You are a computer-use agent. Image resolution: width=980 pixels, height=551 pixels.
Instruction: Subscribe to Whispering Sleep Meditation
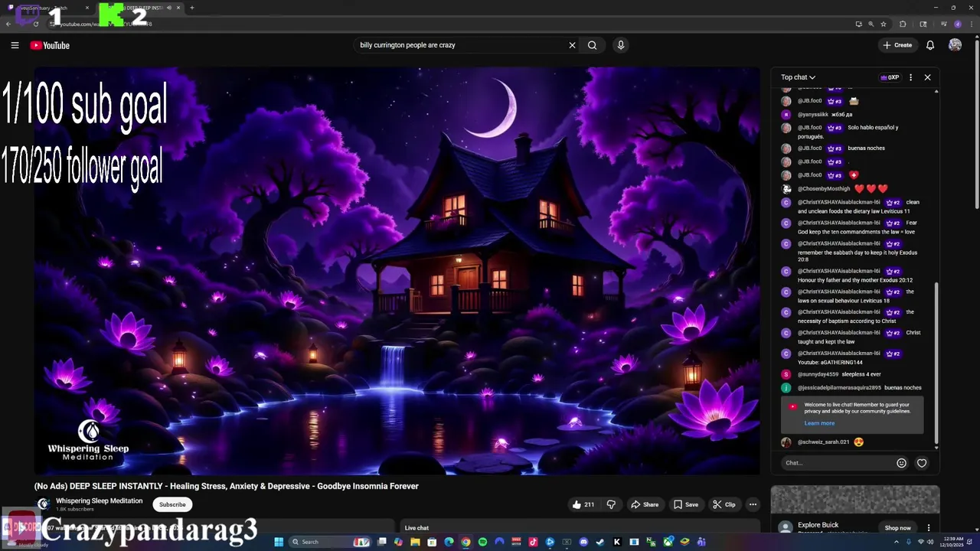[172, 504]
